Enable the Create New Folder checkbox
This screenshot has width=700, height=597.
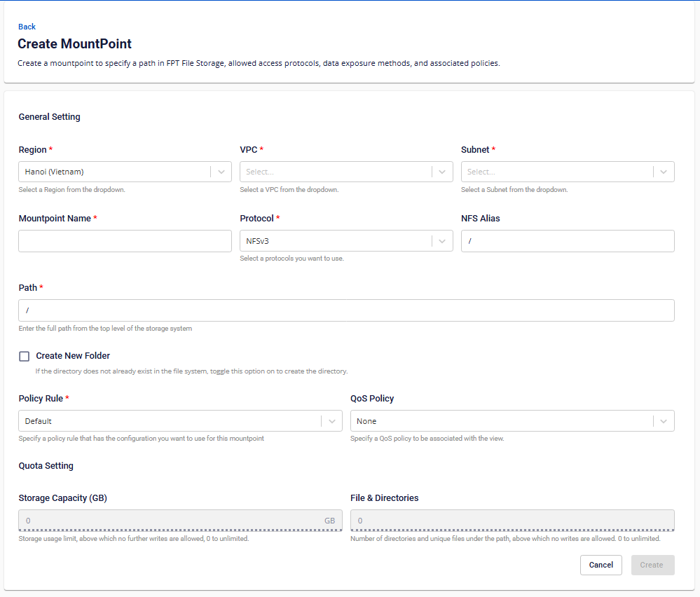(25, 356)
